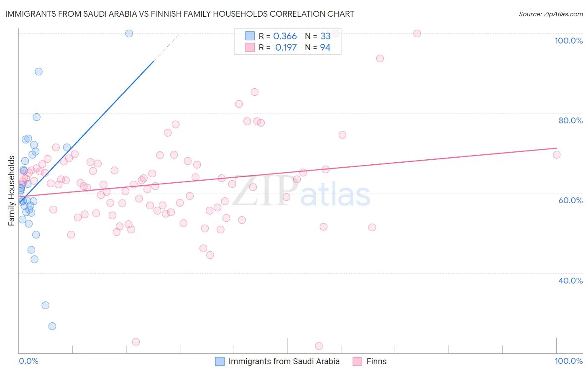Viewport: 588px width, 373px height.
Task: Click the 100.0% y-axis label
Action: pyautogui.click(x=568, y=41)
